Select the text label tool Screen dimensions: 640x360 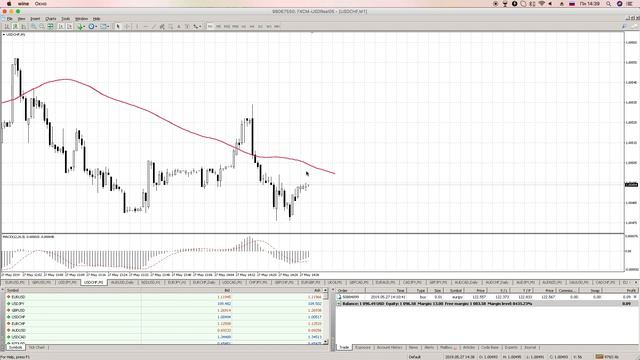(x=187, y=27)
